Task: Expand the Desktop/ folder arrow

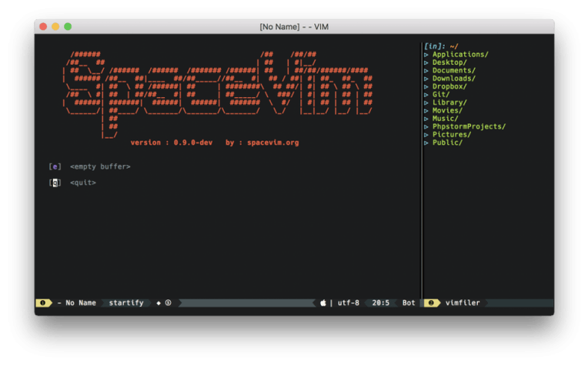Action: click(x=426, y=62)
